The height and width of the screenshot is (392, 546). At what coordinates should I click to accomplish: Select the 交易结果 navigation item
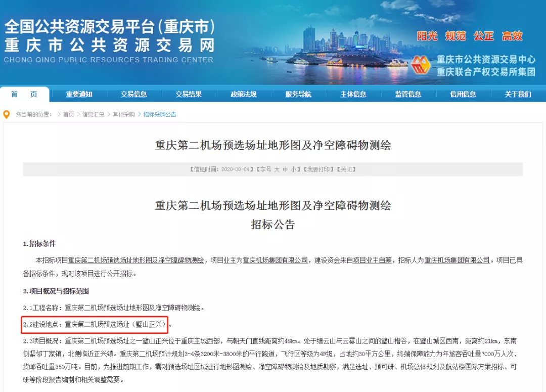189,94
